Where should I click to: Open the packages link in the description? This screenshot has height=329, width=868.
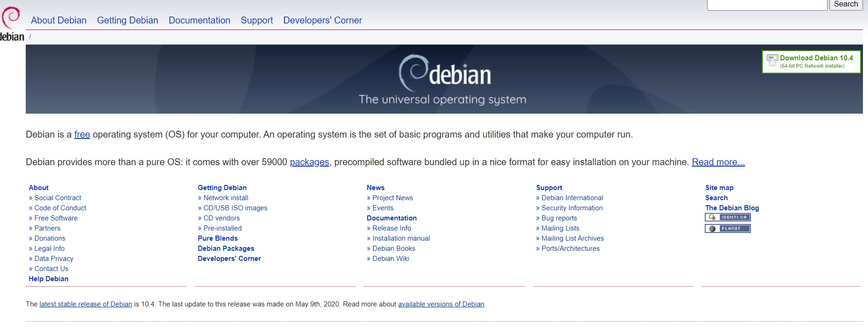309,162
